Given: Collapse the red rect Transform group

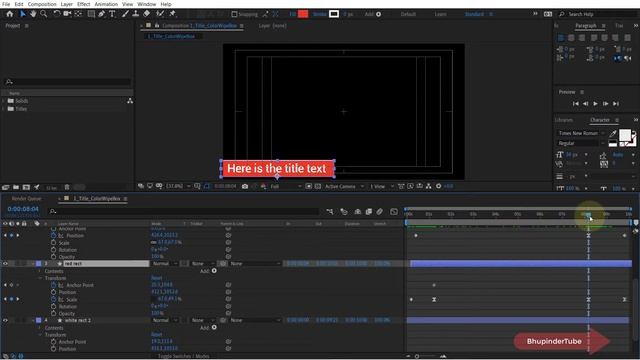Looking at the screenshot, I should point(40,278).
